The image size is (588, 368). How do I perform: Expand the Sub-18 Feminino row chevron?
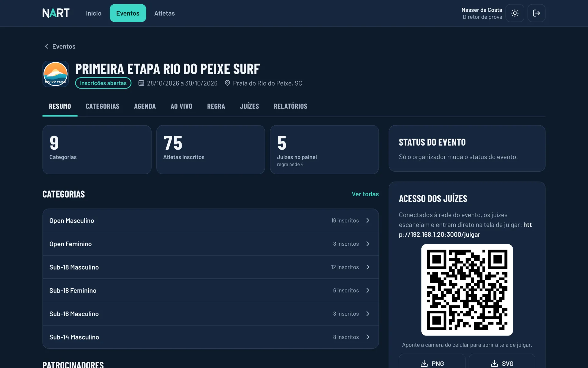[x=368, y=290]
